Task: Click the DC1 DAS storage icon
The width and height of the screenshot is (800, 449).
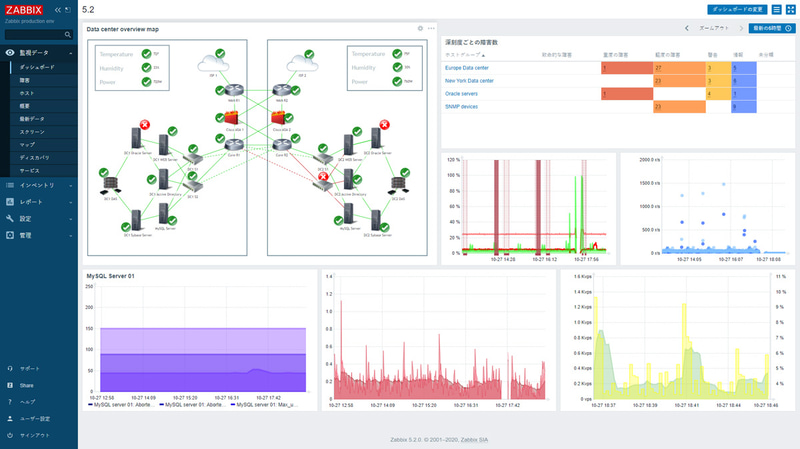Action: tap(110, 185)
